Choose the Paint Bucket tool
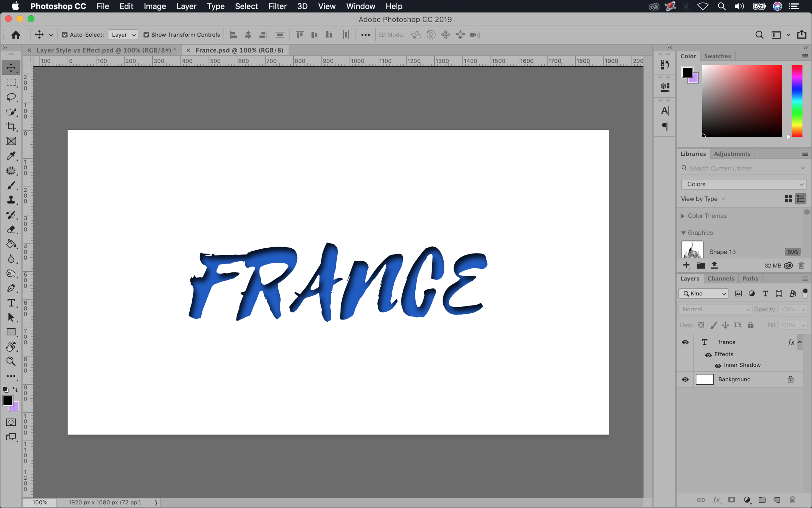The width and height of the screenshot is (812, 508). click(11, 244)
